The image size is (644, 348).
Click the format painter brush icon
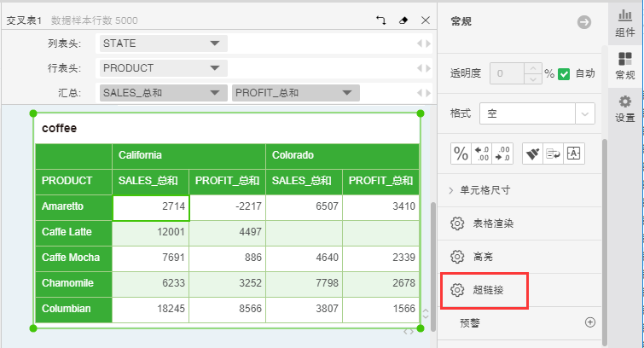click(x=532, y=154)
